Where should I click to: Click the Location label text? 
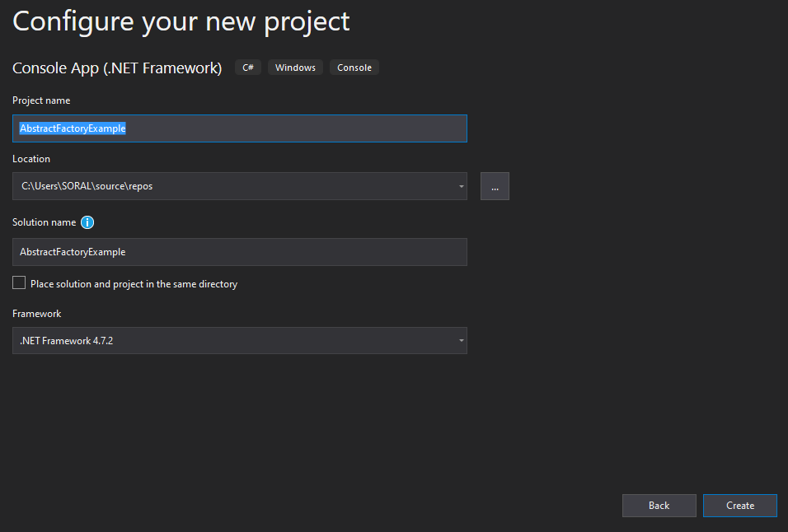tap(31, 159)
